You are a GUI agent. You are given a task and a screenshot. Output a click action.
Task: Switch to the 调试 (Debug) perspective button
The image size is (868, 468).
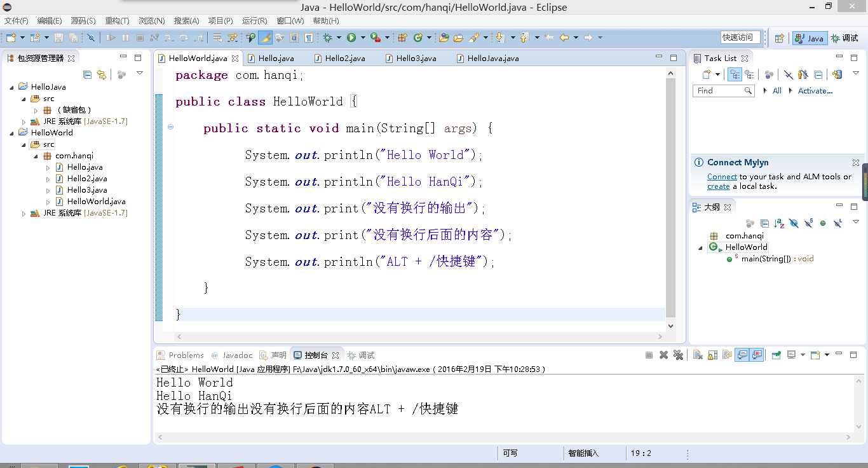845,38
